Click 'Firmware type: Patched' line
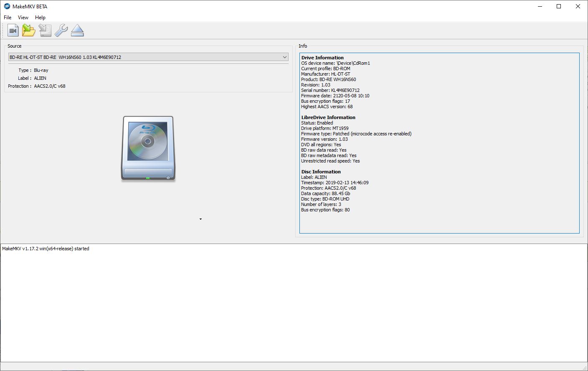This screenshot has height=371, width=588. point(356,134)
